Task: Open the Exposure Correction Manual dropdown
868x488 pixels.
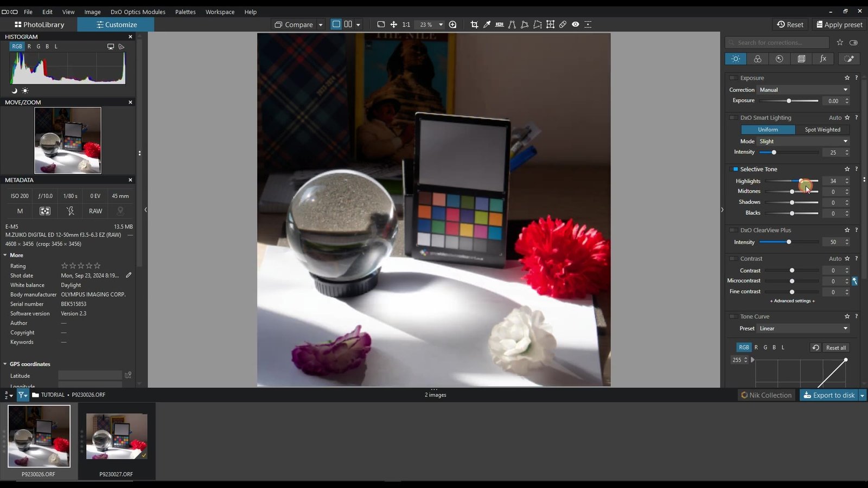Action: point(803,90)
